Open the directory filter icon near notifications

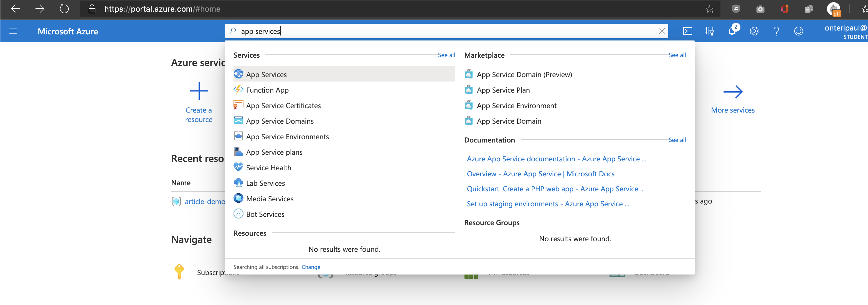(x=710, y=31)
